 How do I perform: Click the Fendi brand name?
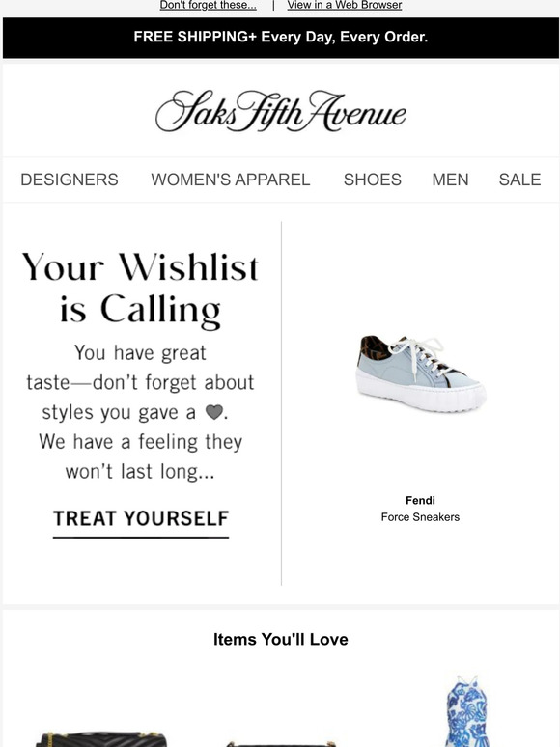pos(420,500)
